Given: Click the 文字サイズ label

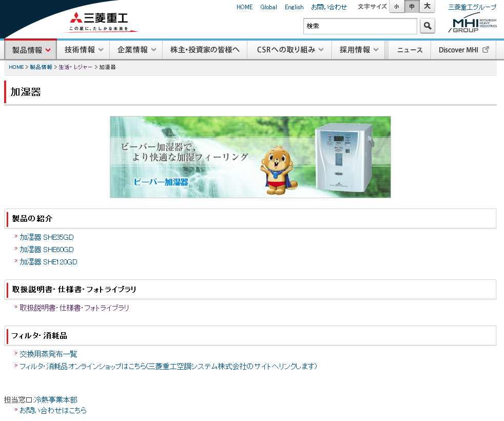Looking at the screenshot, I should pyautogui.click(x=372, y=7).
